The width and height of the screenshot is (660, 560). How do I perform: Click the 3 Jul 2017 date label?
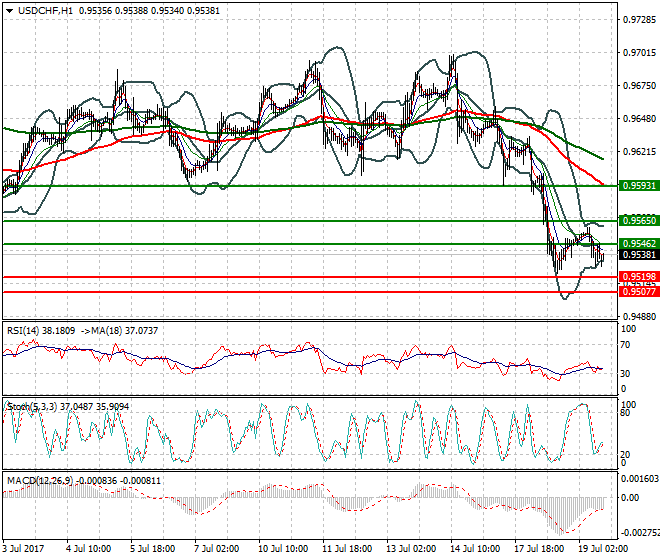pos(23,549)
